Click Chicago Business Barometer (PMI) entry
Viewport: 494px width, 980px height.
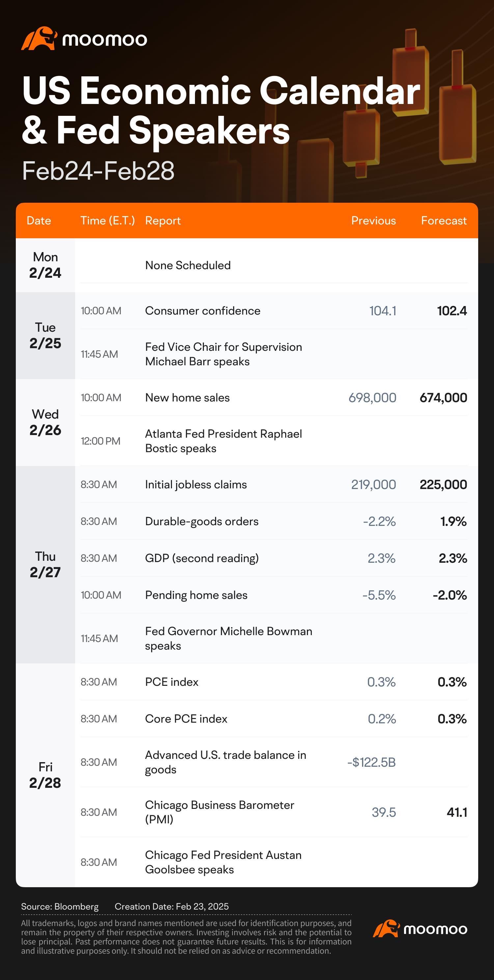point(220,812)
